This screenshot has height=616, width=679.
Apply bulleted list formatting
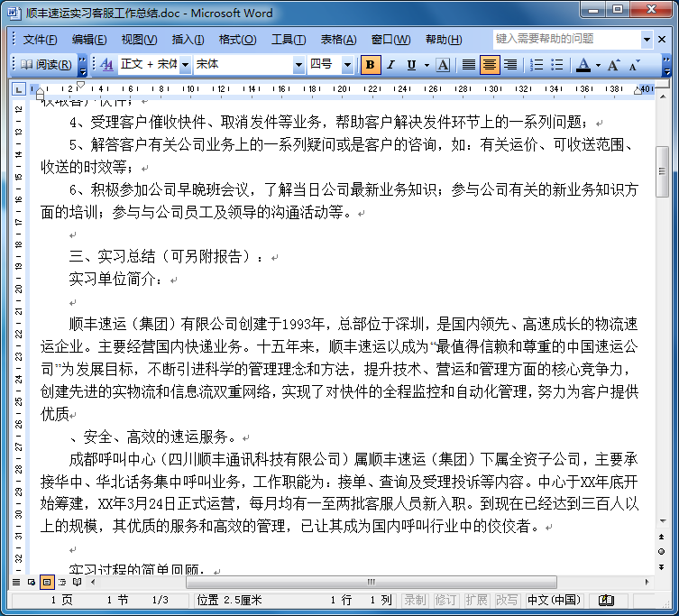tap(557, 65)
